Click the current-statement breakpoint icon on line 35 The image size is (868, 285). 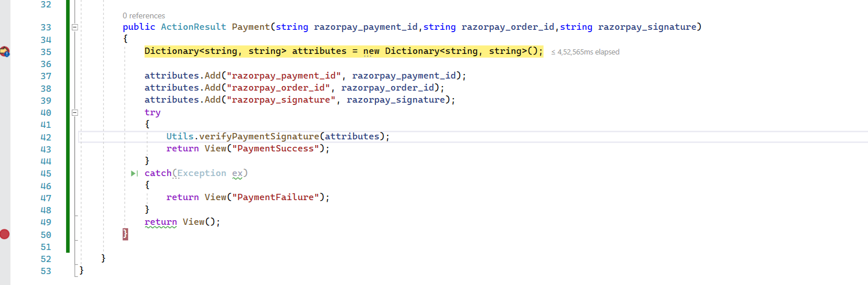(5, 52)
